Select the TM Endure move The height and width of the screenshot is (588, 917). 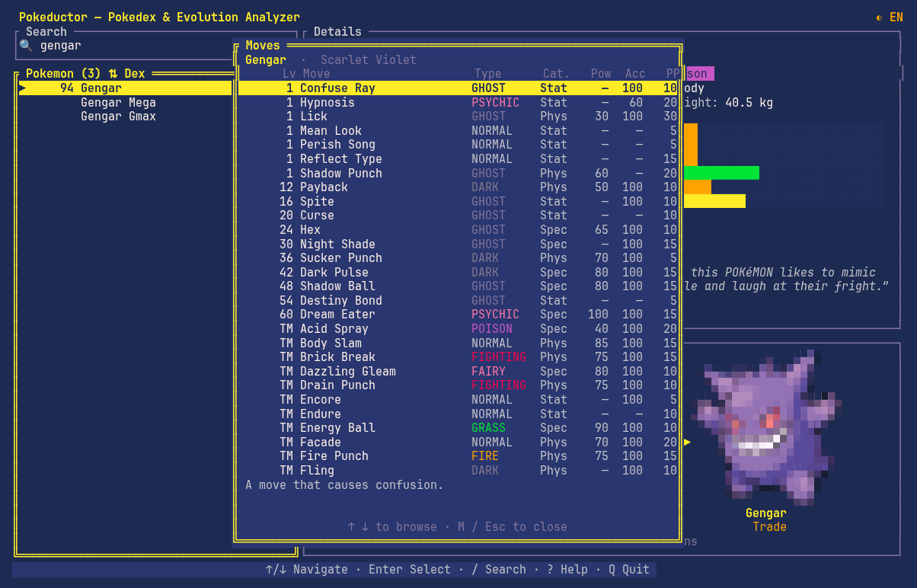click(x=458, y=414)
